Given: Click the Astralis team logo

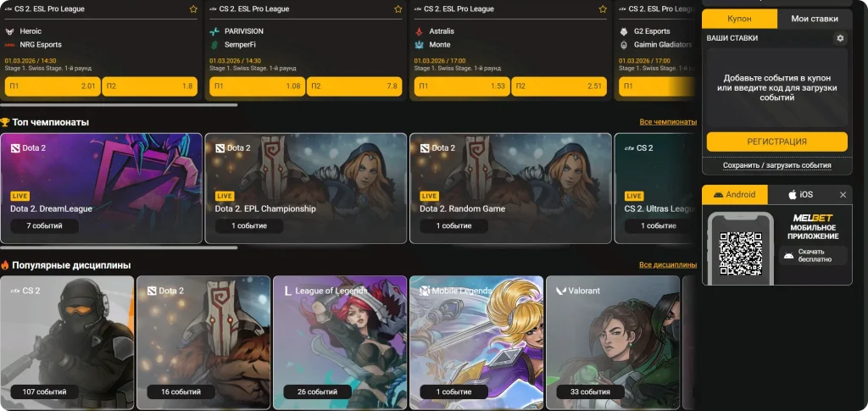Looking at the screenshot, I should 420,31.
